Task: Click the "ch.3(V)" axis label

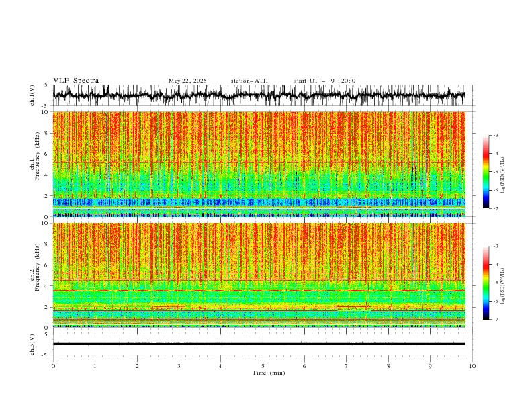Action: coord(32,345)
